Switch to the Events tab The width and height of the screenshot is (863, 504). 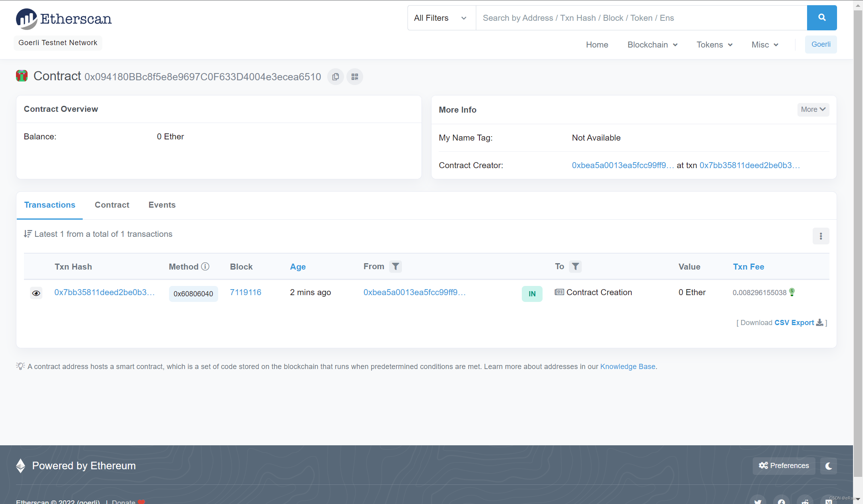click(162, 205)
